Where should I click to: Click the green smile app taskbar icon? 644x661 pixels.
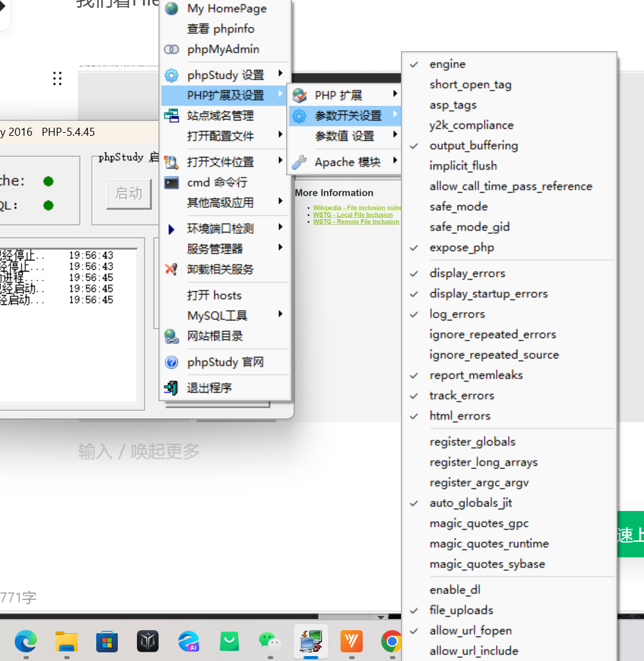(x=229, y=642)
